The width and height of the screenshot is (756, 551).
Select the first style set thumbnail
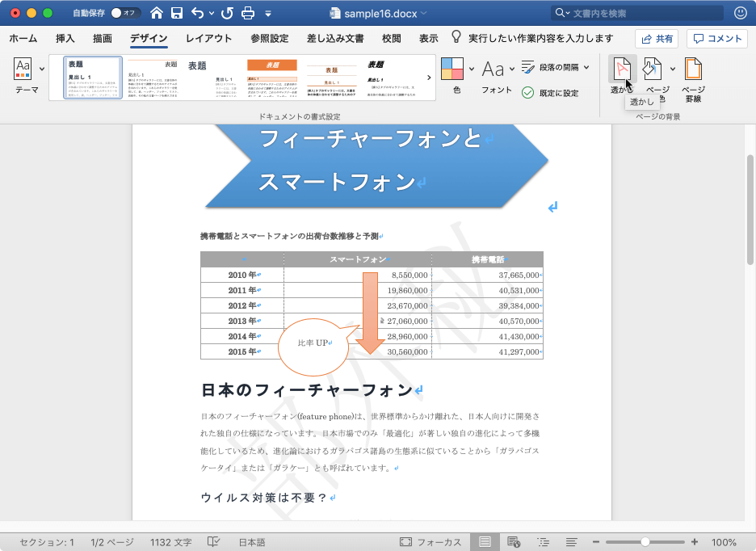(93, 78)
